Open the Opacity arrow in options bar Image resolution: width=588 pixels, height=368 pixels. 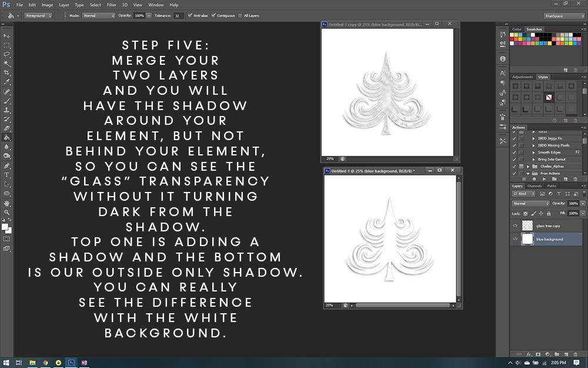pyautogui.click(x=149, y=16)
